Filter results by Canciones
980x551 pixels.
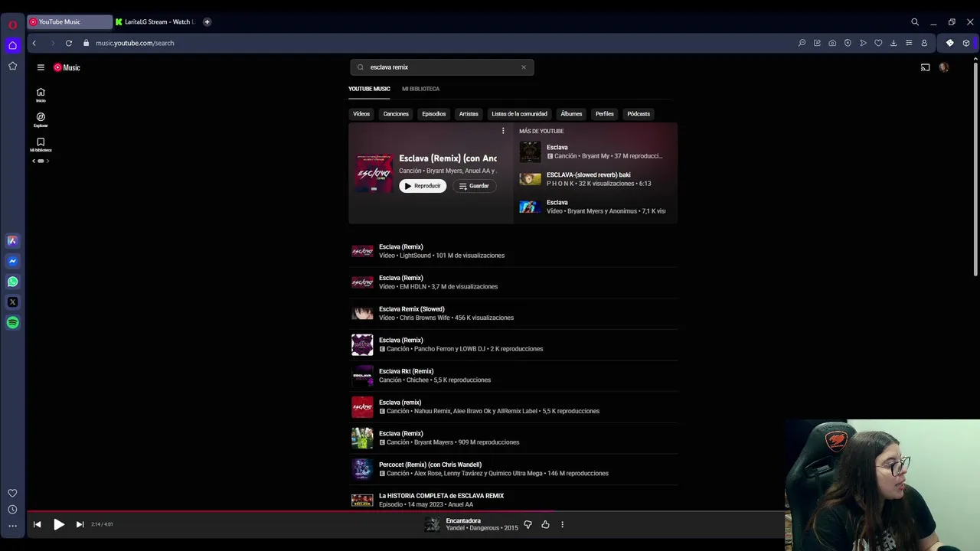[x=396, y=114]
